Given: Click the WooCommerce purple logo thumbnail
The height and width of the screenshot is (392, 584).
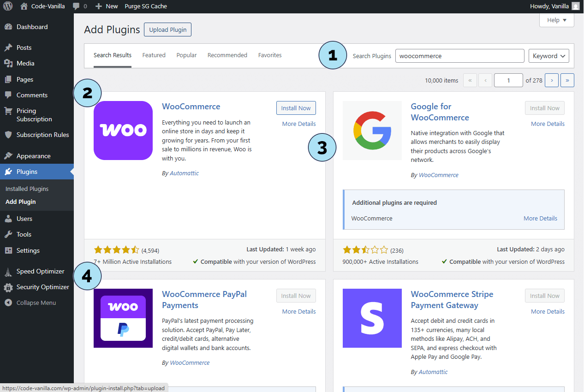Looking at the screenshot, I should pyautogui.click(x=123, y=131).
